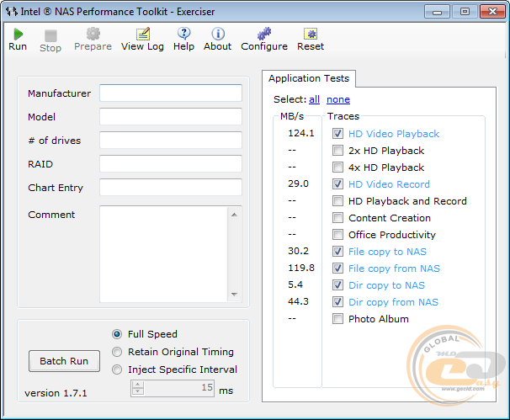This screenshot has width=510, height=420.
Task: Click the # of drives field
Action: tap(171, 141)
